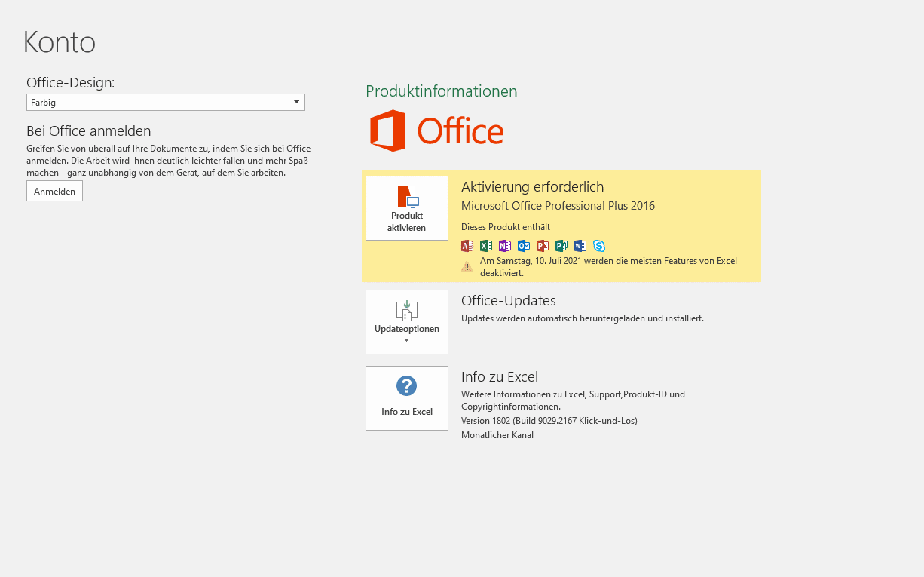Click the Outlook app icon
The image size is (924, 577).
coord(524,245)
